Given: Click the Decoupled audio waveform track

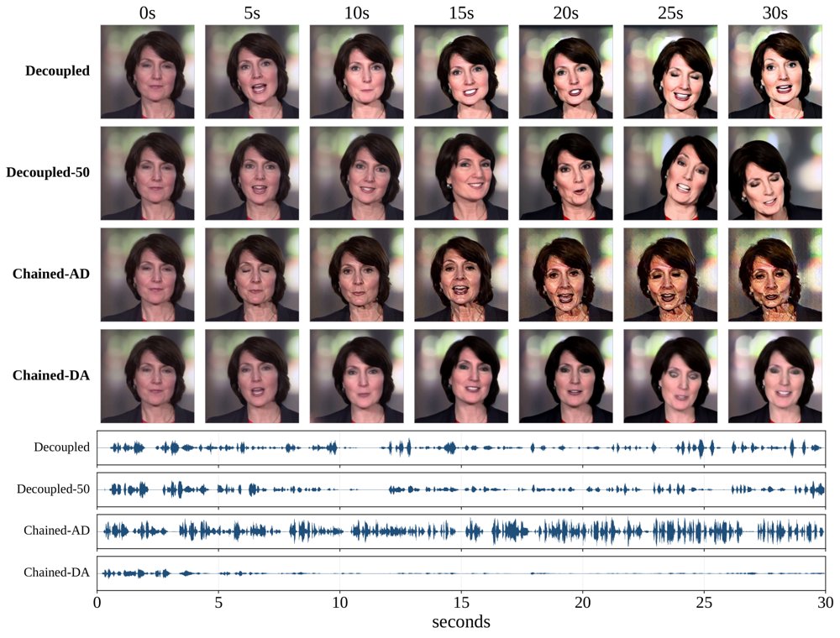Looking at the screenshot, I should [461, 447].
